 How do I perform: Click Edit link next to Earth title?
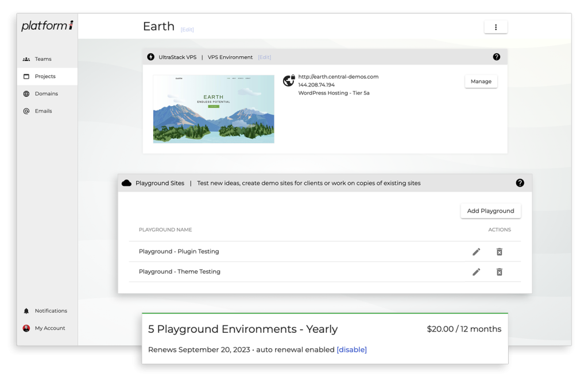click(x=187, y=29)
